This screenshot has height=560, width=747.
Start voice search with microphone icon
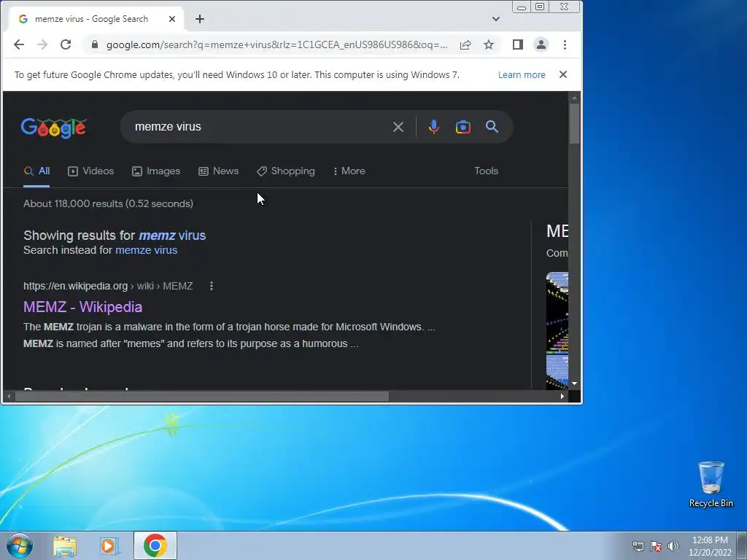(x=433, y=127)
